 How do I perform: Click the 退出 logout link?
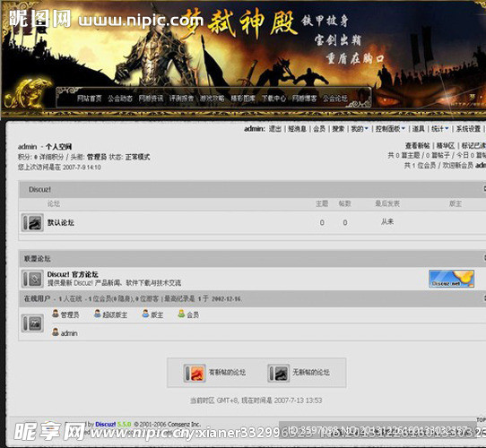(x=275, y=128)
